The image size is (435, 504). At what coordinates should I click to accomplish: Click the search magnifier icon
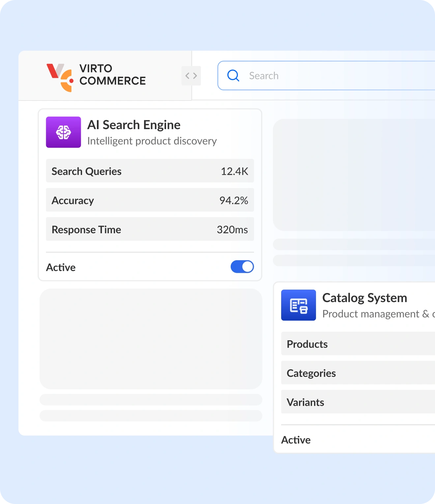(233, 75)
